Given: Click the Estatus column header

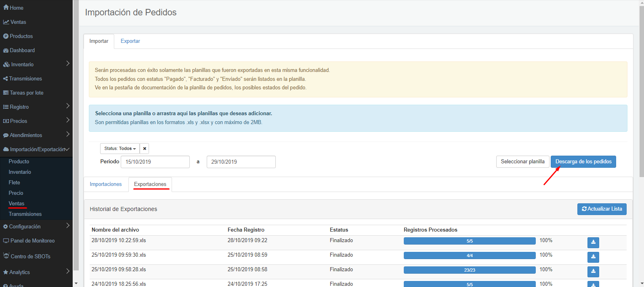Looking at the screenshot, I should (x=339, y=230).
